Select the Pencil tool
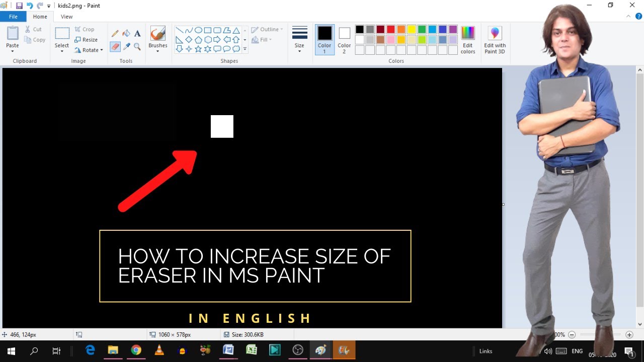This screenshot has width=644, height=362. (115, 33)
